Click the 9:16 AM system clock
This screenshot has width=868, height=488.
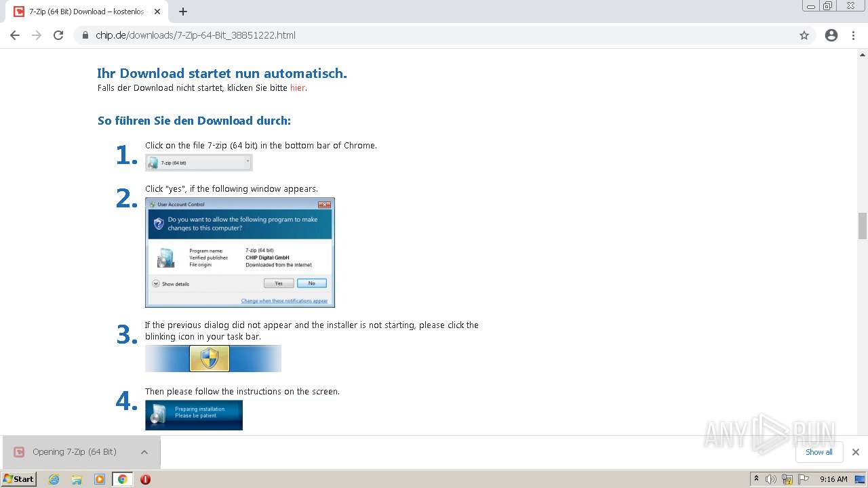(x=833, y=479)
